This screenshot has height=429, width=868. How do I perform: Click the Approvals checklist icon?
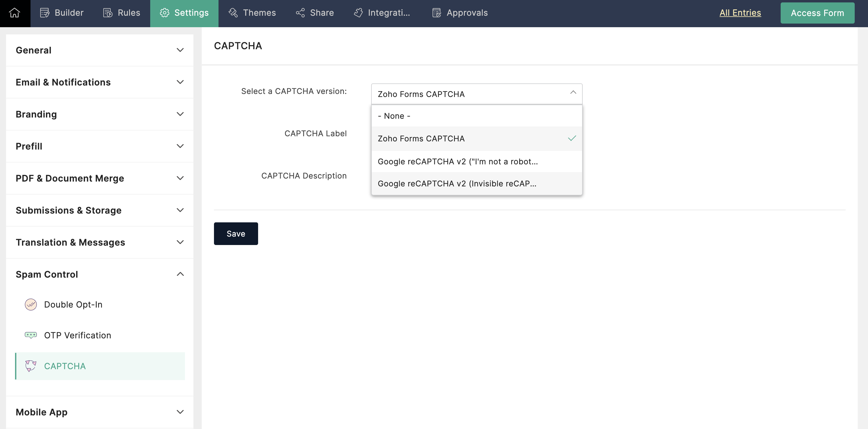click(x=436, y=13)
